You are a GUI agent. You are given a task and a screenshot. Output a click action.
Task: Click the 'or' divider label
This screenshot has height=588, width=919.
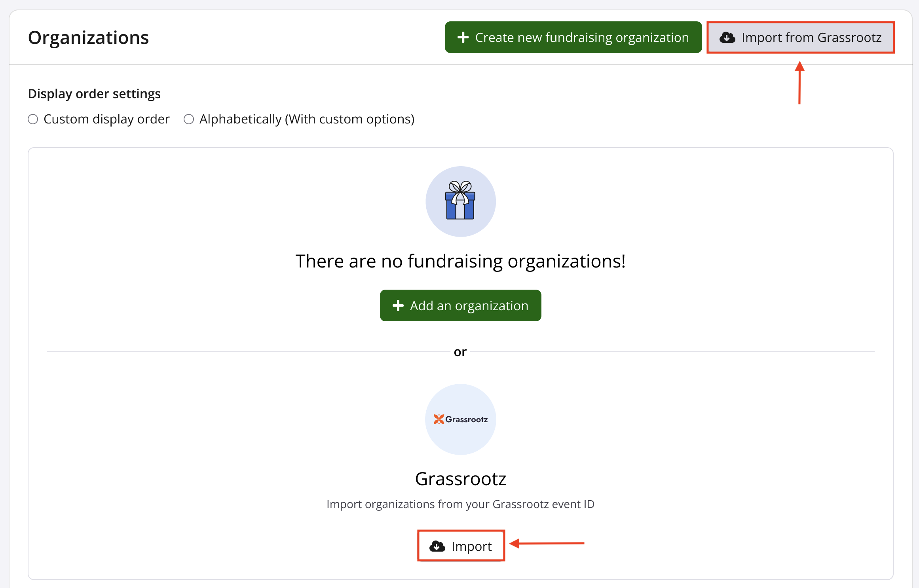tap(460, 352)
